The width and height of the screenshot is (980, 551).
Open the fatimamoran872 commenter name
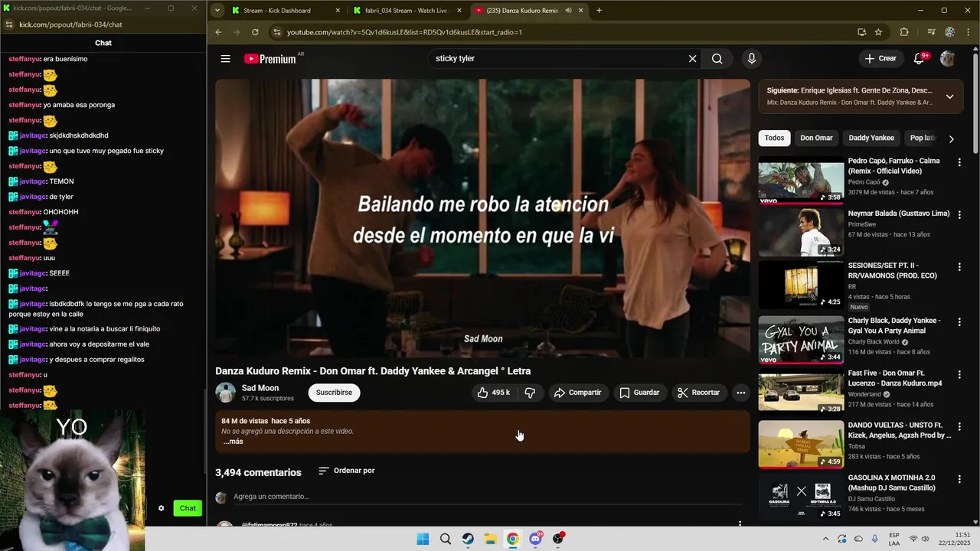tap(269, 525)
